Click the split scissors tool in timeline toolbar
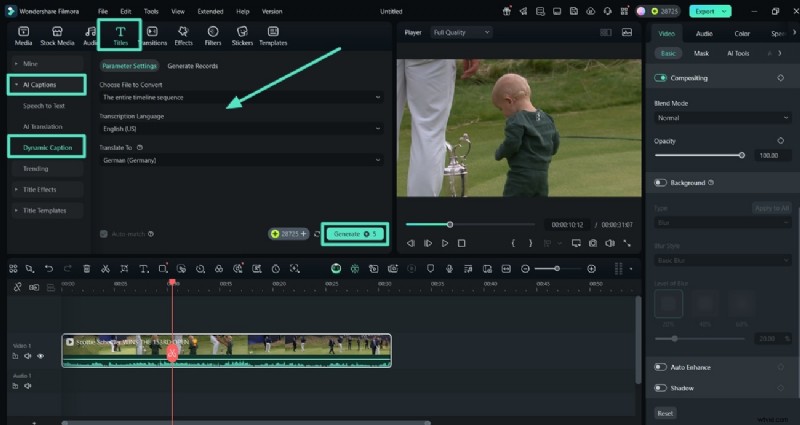The width and height of the screenshot is (800, 425). coord(105,269)
